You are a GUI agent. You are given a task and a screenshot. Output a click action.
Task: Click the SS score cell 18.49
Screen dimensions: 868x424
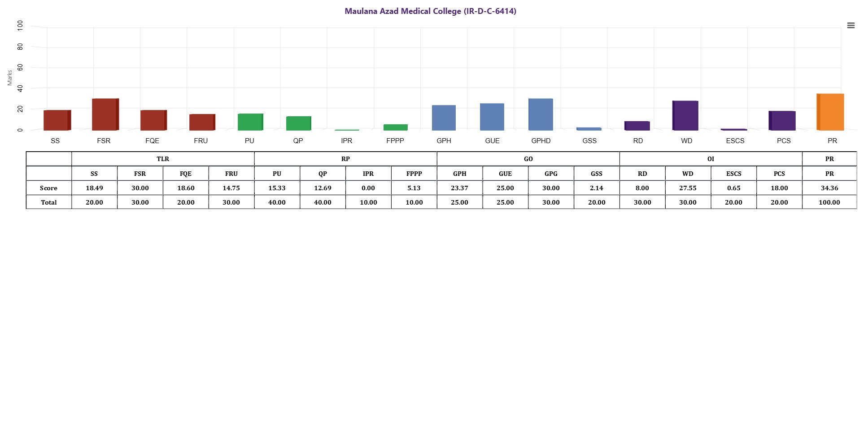pos(94,188)
